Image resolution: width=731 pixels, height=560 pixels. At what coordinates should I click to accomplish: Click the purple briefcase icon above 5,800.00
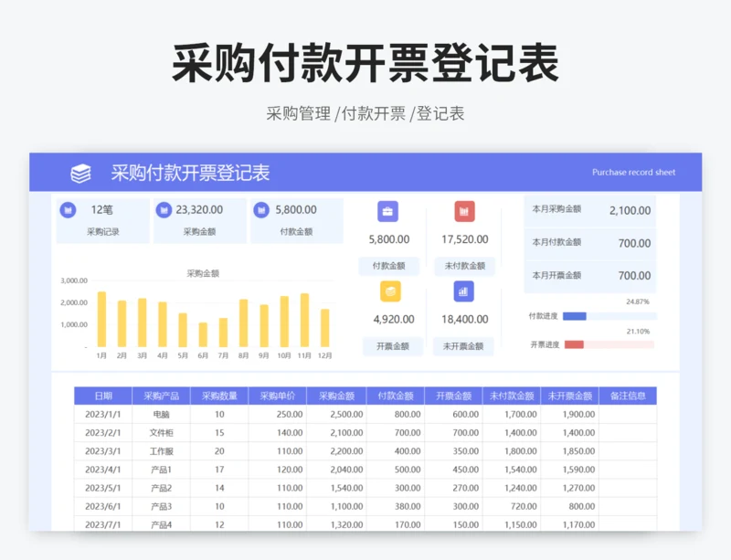tap(388, 211)
